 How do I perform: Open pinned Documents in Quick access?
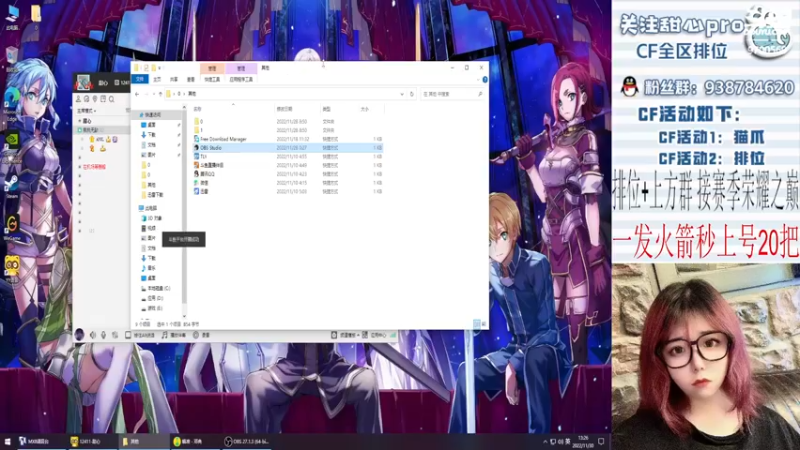point(148,145)
